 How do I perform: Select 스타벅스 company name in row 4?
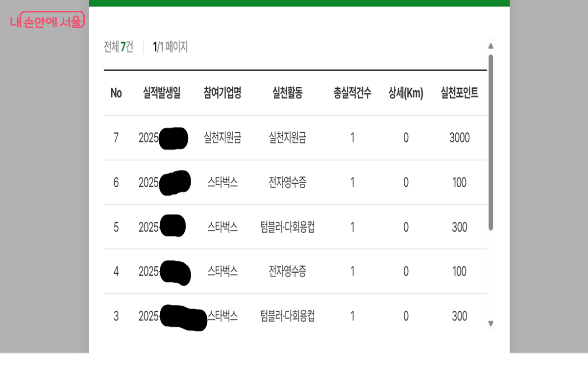pyautogui.click(x=222, y=271)
